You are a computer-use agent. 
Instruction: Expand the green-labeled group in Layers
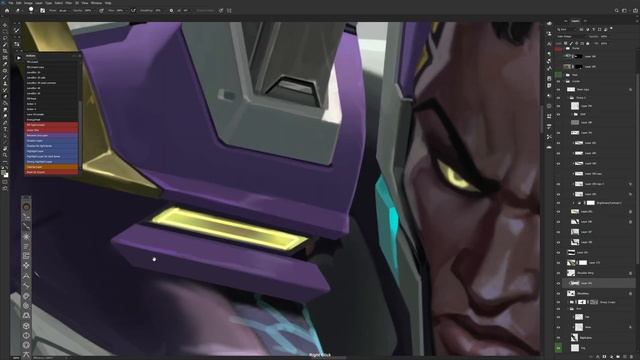[x=564, y=75]
